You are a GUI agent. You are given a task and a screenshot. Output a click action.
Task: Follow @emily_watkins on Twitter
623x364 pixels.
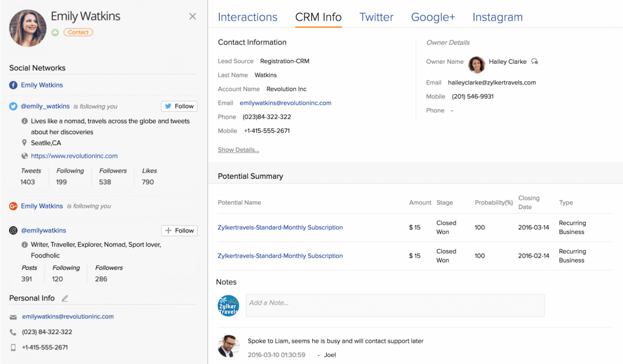click(179, 106)
